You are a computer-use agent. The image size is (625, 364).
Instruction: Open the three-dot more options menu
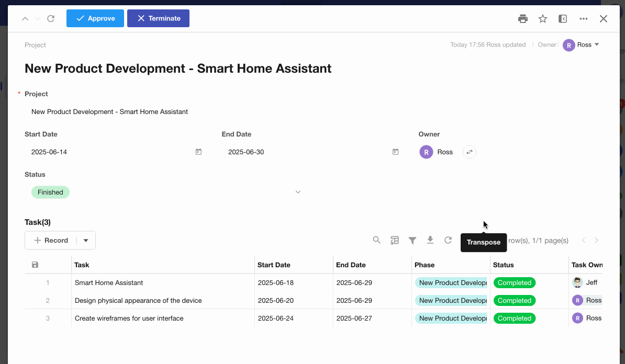tap(584, 19)
